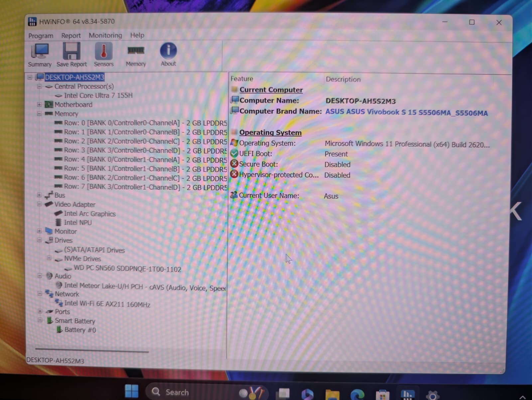
Task: Collapse the Drives node
Action: [39, 240]
